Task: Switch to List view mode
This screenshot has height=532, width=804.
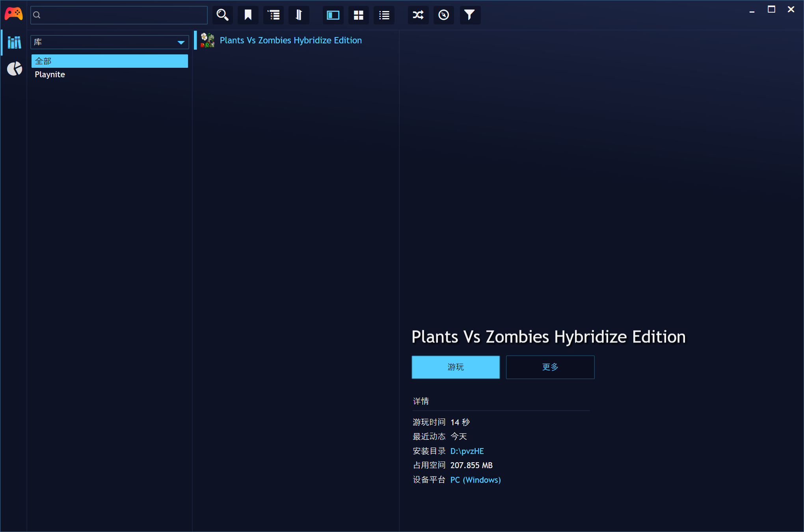Action: [x=384, y=15]
